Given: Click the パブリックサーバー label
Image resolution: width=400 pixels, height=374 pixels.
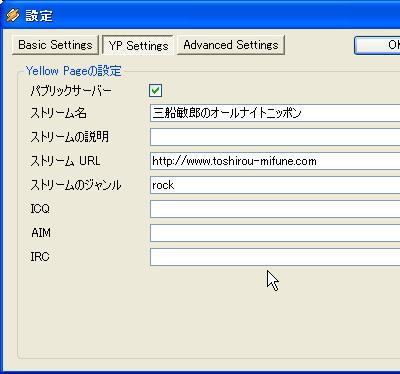Looking at the screenshot, I should click(71, 91).
